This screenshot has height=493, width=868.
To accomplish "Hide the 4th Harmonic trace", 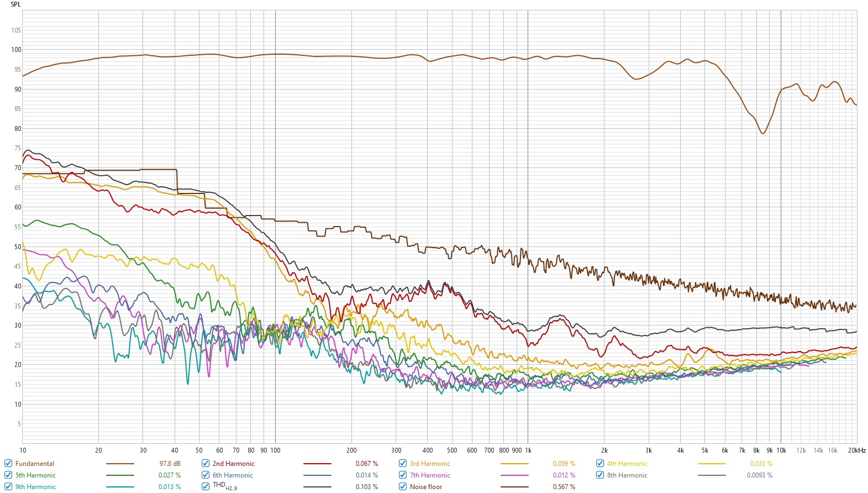I will [600, 463].
